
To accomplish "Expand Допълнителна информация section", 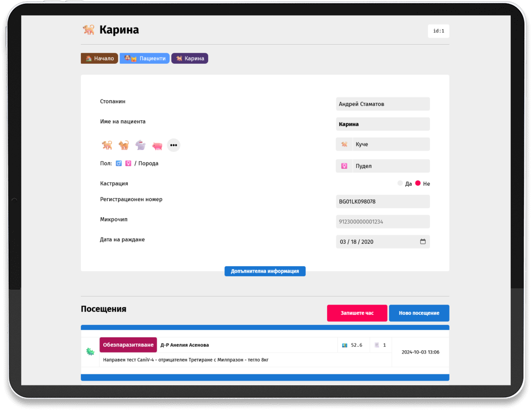I will click(265, 271).
